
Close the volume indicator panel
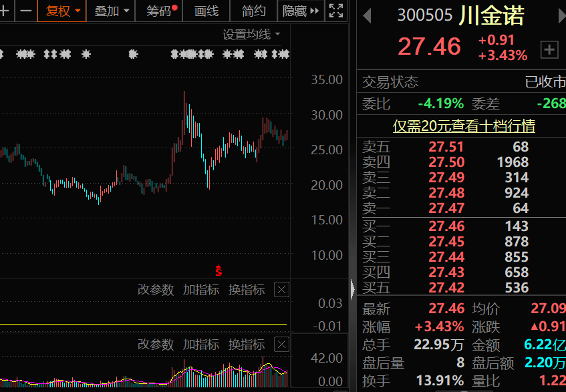[x=282, y=345]
